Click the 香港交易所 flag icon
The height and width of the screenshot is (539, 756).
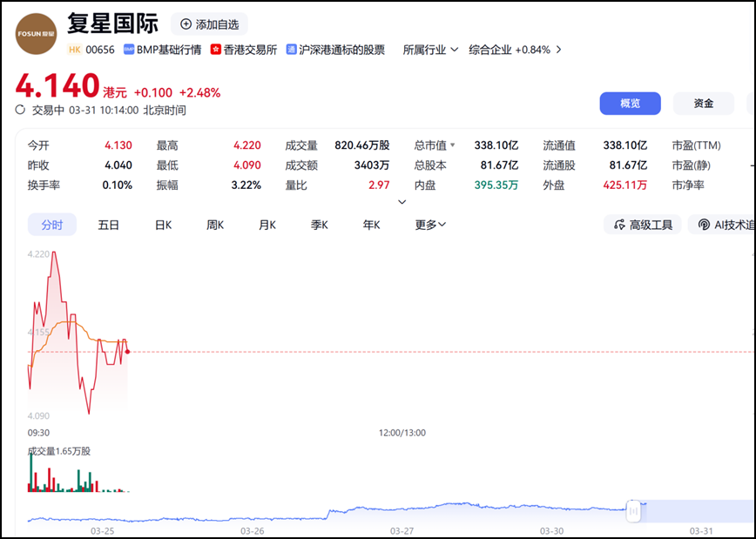[215, 50]
